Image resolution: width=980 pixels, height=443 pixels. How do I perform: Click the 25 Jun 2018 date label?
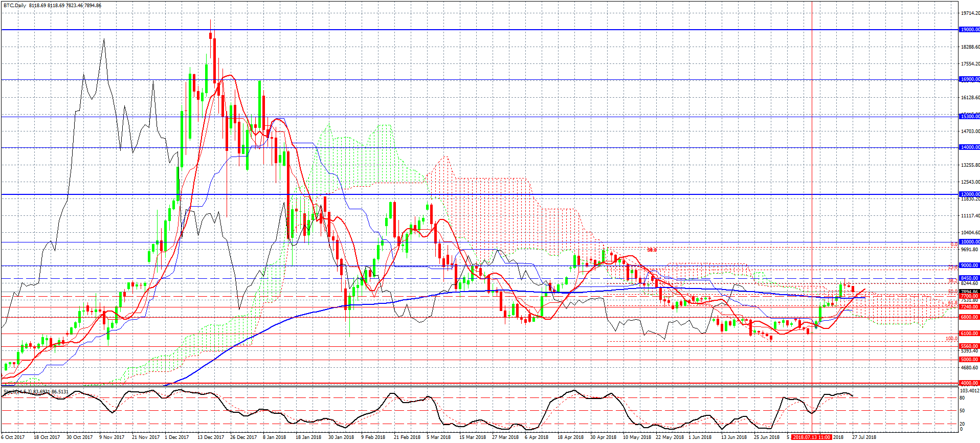767,437
